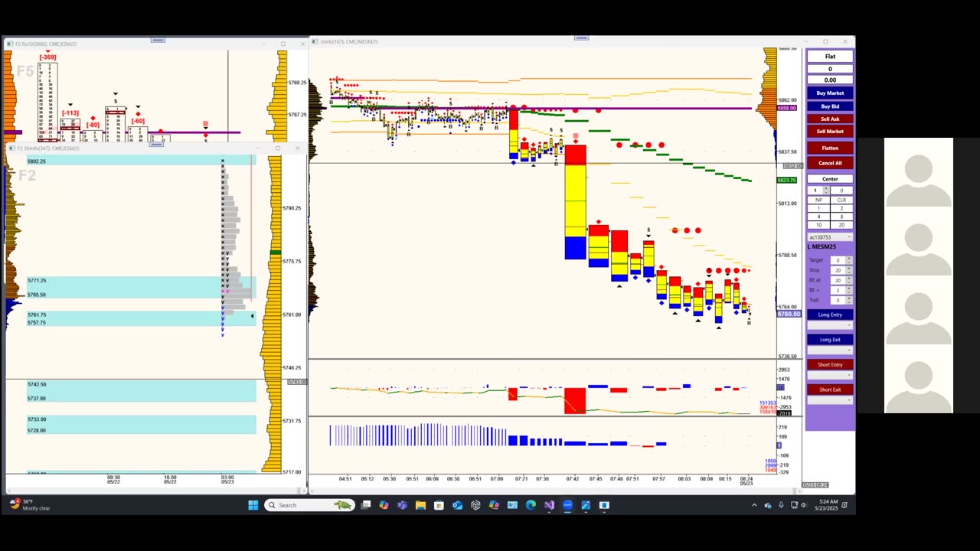Click Flatten to close positions
Screen dimensions: 980x551
tap(830, 148)
